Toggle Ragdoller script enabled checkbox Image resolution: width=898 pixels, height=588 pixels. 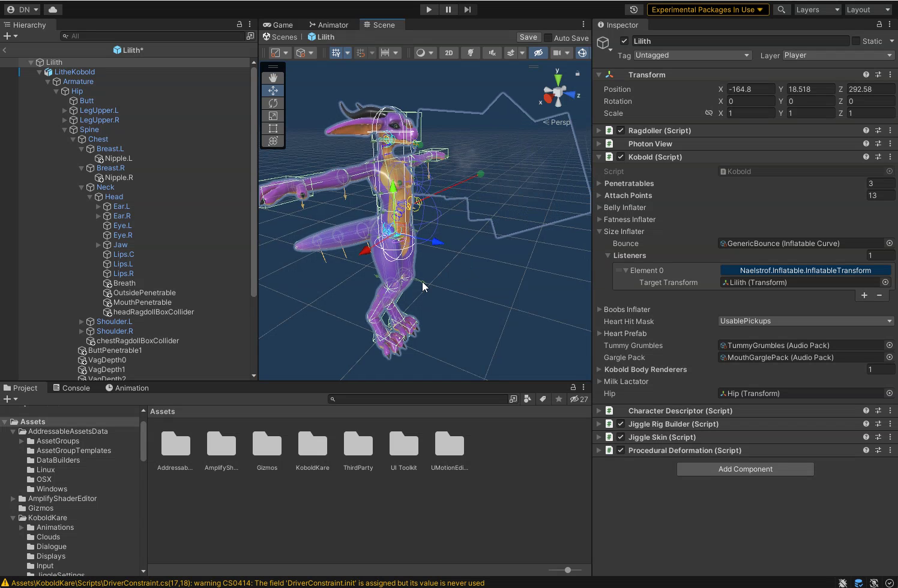pos(621,131)
